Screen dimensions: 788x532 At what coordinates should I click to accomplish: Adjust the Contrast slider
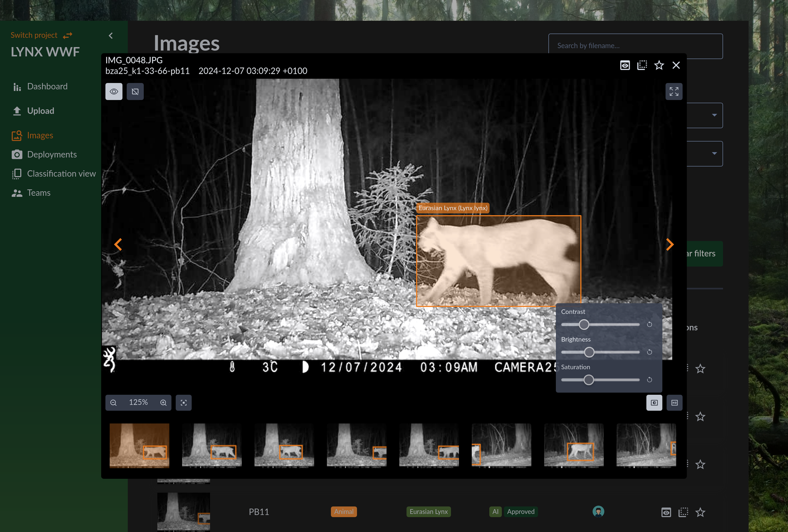584,325
